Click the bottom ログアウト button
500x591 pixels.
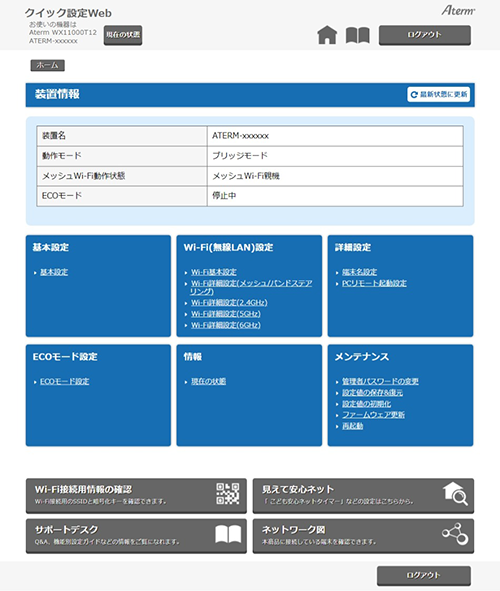424,576
